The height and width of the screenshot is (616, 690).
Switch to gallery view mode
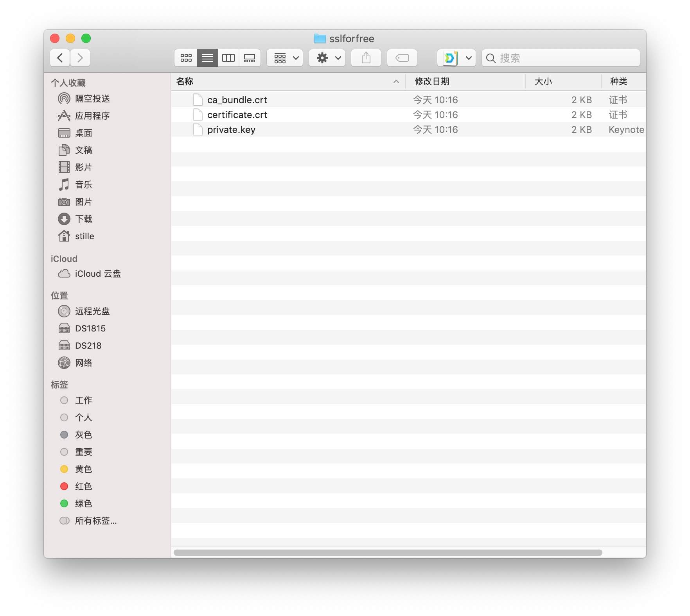[250, 58]
